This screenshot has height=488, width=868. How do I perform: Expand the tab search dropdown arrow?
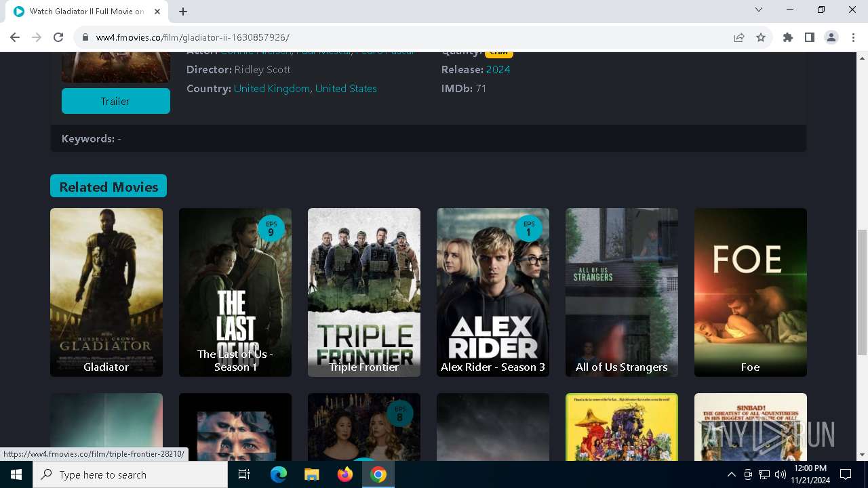point(759,10)
